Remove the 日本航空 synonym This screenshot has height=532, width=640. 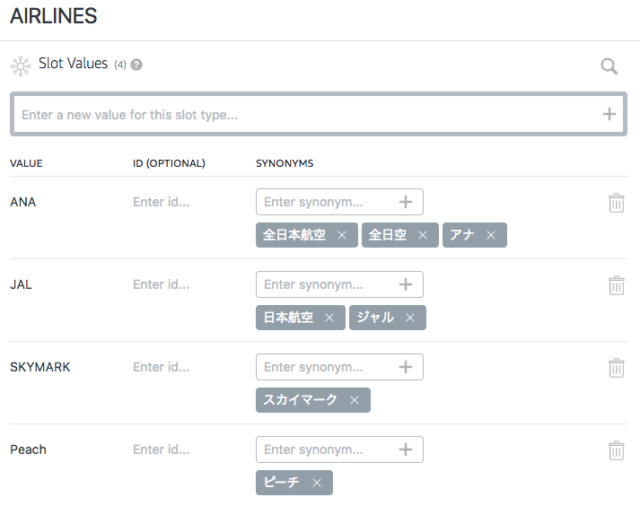click(x=329, y=318)
